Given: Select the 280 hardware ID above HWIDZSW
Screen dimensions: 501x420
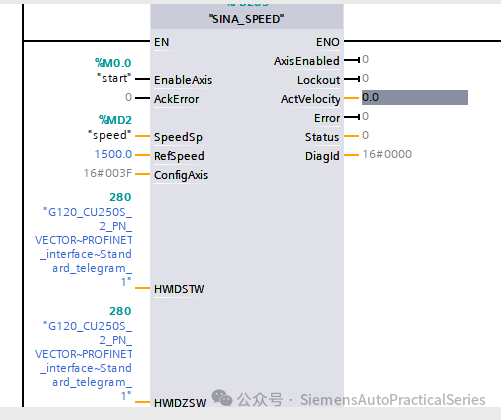Looking at the screenshot, I should [x=120, y=311].
